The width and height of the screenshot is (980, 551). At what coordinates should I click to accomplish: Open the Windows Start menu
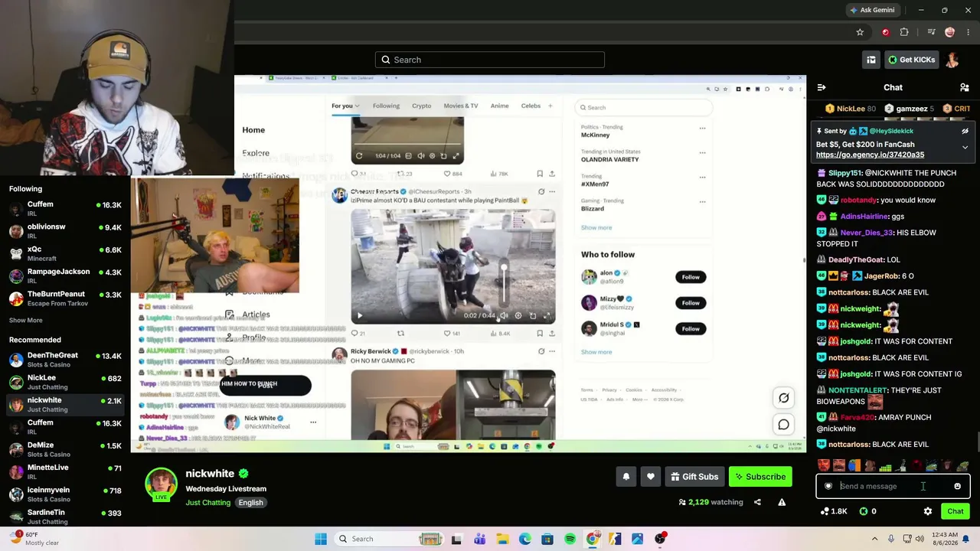321,539
